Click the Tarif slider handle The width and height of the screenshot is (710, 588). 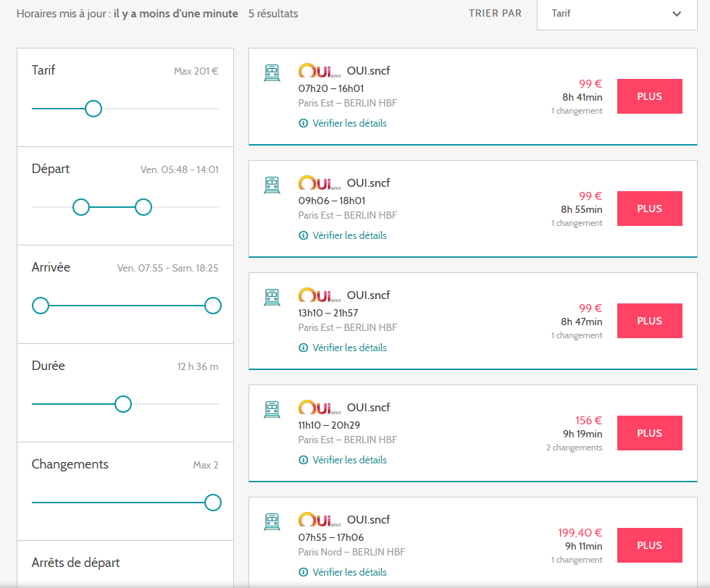pyautogui.click(x=93, y=109)
